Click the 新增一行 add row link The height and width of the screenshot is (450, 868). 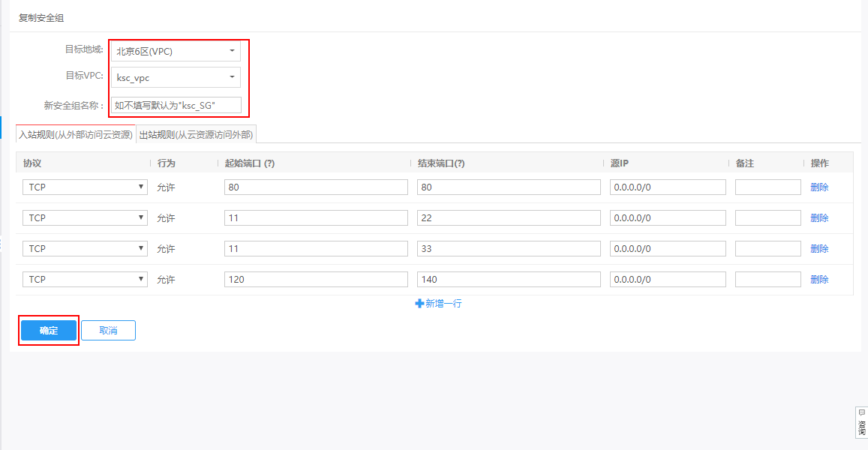pos(438,303)
